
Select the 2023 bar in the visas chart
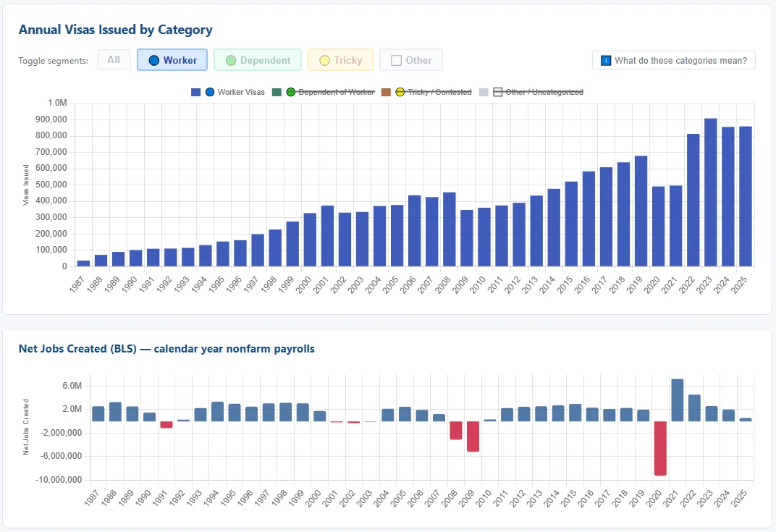pos(711,193)
